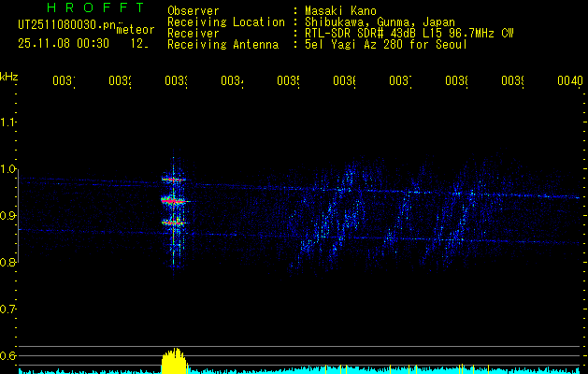Click the 1.0 frequency axis mark
The image size is (588, 374).
pyautogui.click(x=9, y=169)
